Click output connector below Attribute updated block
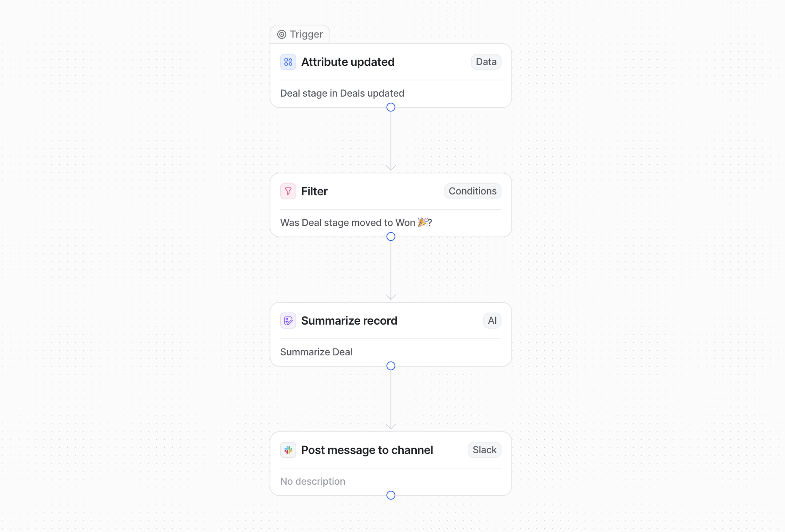This screenshot has width=785, height=532. pos(391,107)
